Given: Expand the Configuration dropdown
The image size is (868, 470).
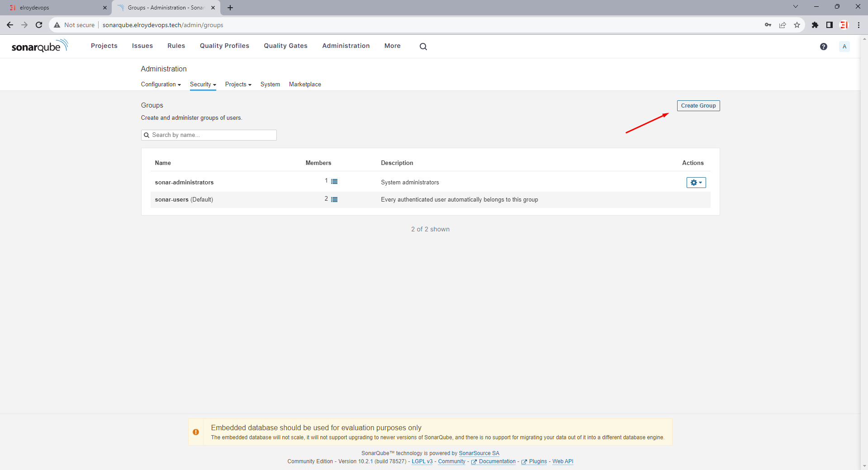Looking at the screenshot, I should (x=161, y=85).
